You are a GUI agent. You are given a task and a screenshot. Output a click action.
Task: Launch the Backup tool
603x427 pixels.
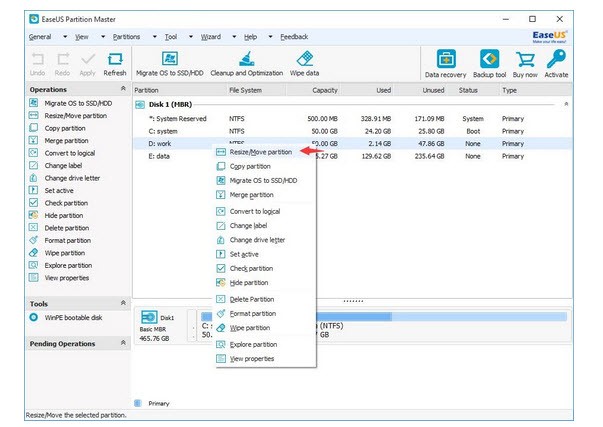tap(489, 64)
